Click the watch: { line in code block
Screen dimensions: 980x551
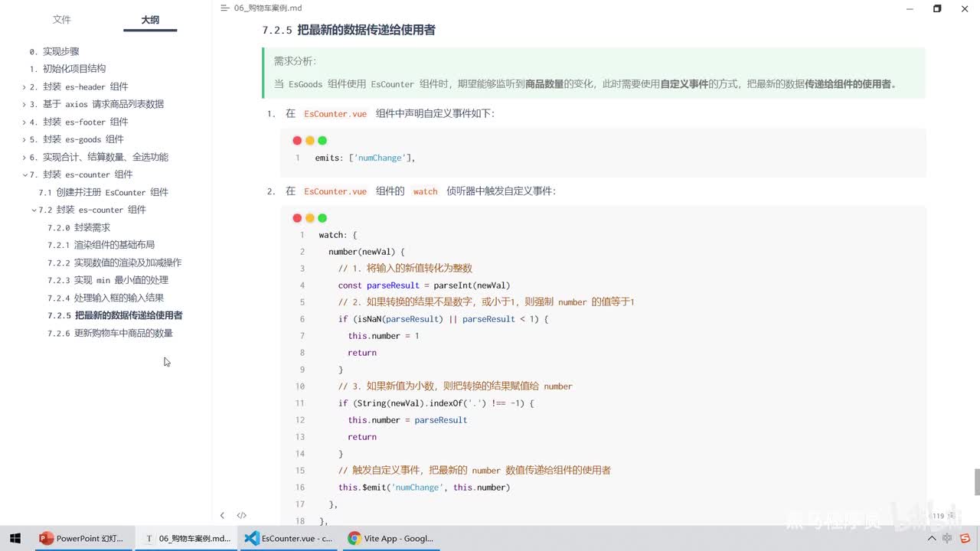(x=338, y=235)
